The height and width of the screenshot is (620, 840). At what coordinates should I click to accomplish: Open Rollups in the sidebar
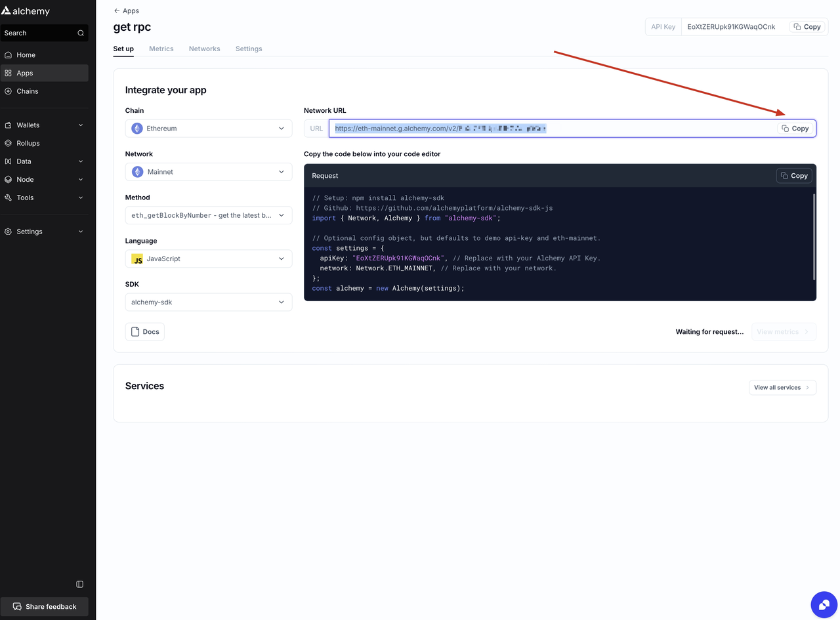coord(28,143)
